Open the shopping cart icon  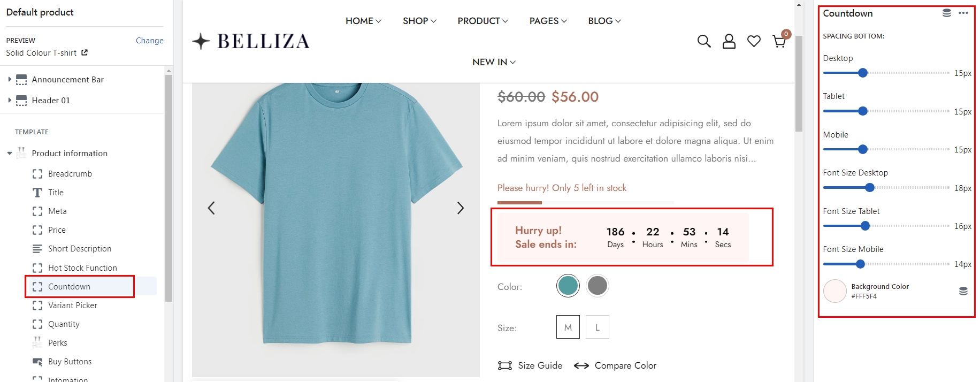click(x=779, y=41)
